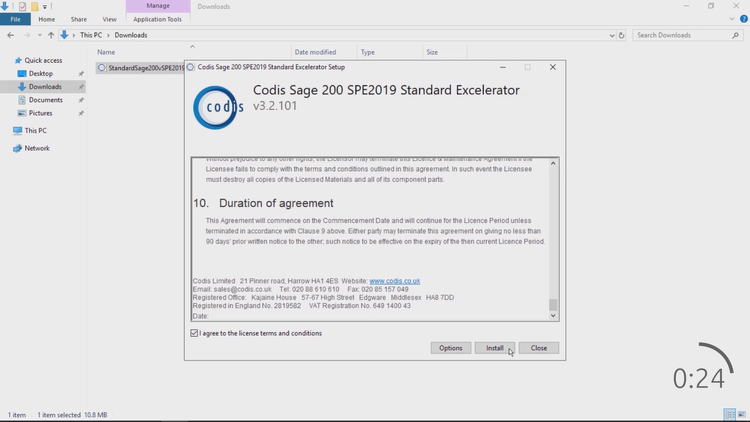
Task: Open the Application Tools ribbon tab
Action: tap(157, 19)
